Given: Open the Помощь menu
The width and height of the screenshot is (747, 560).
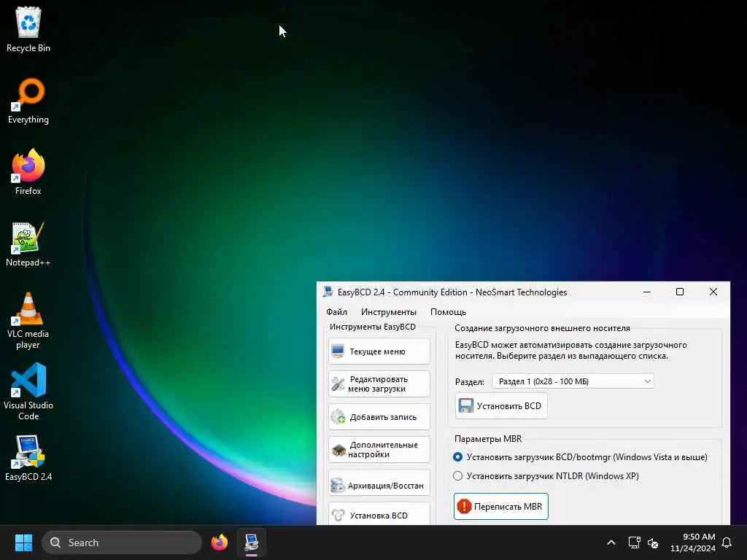Looking at the screenshot, I should (x=448, y=312).
